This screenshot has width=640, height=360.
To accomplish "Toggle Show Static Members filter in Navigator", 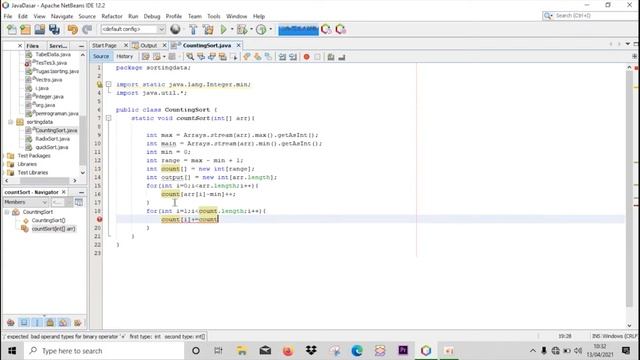I will (37, 323).
